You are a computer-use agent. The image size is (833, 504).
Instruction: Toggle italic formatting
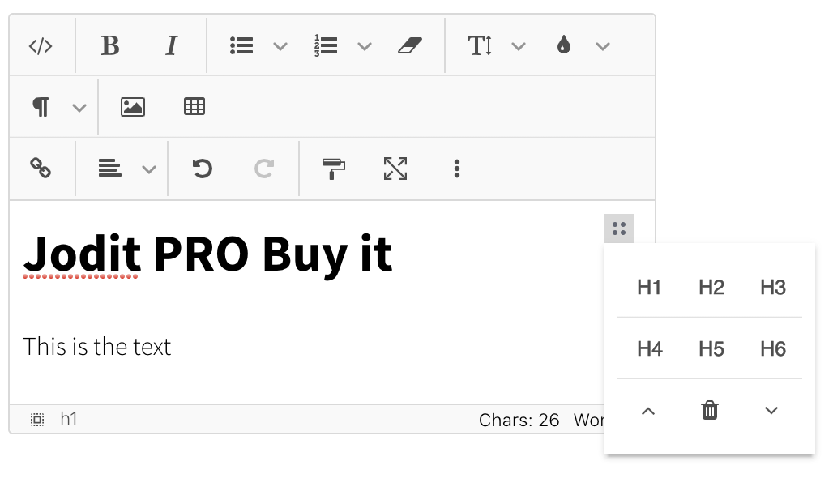171,45
